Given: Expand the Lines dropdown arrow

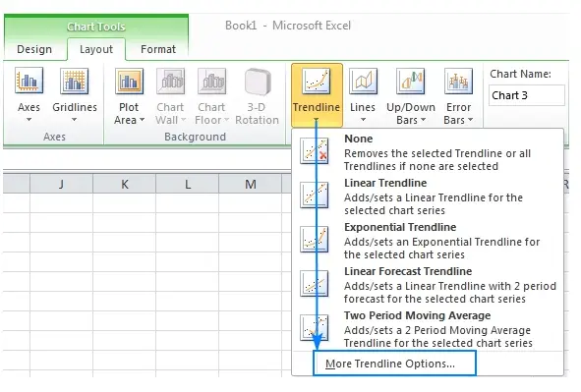Looking at the screenshot, I should click(x=363, y=120).
